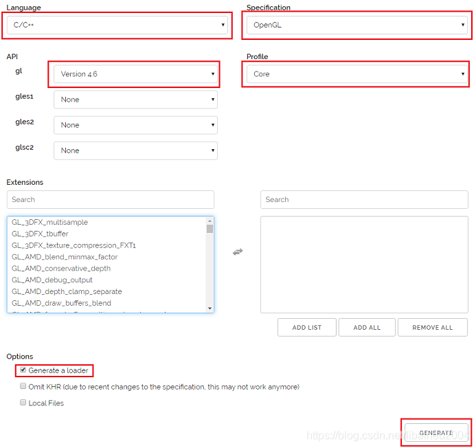Click the extensions list scrollbar thumb
Viewport: 476px width, 448px height.
[x=209, y=229]
